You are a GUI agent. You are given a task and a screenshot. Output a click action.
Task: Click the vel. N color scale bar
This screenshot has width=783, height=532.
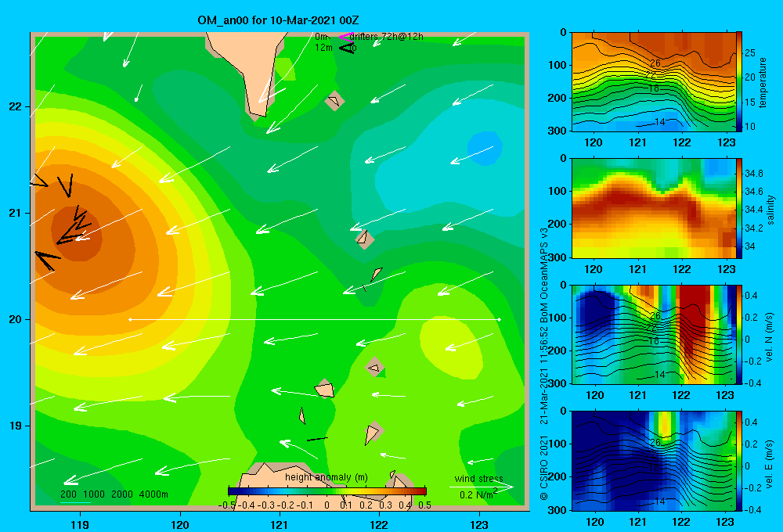(738, 334)
